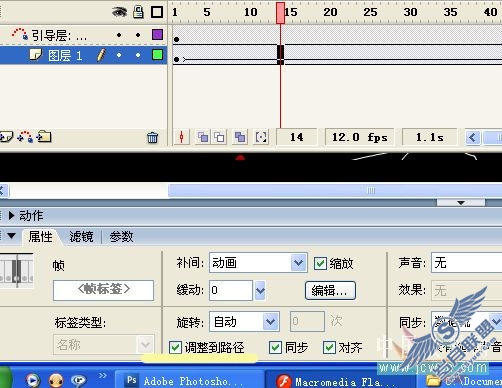
Task: Open modify onion markers menu
Action: (x=261, y=137)
